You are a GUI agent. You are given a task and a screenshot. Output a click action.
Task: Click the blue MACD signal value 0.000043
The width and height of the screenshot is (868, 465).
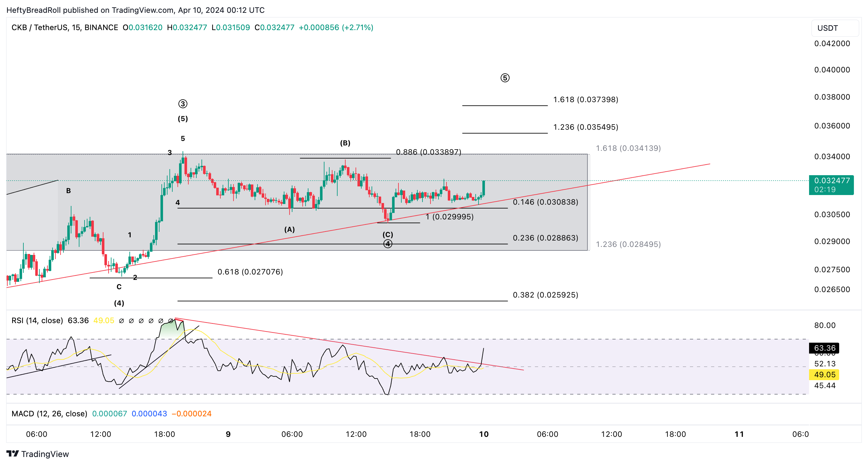click(149, 413)
